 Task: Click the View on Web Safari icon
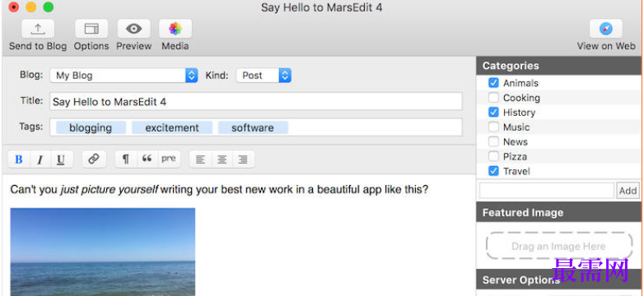pyautogui.click(x=606, y=29)
